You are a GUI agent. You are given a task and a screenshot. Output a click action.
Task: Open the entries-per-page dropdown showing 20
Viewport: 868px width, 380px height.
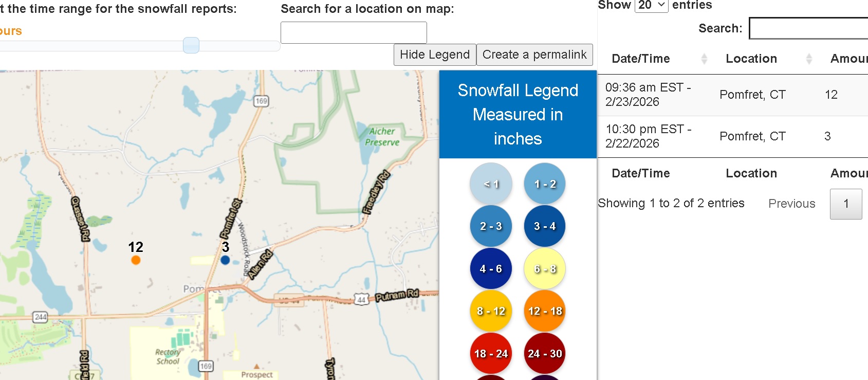point(651,6)
